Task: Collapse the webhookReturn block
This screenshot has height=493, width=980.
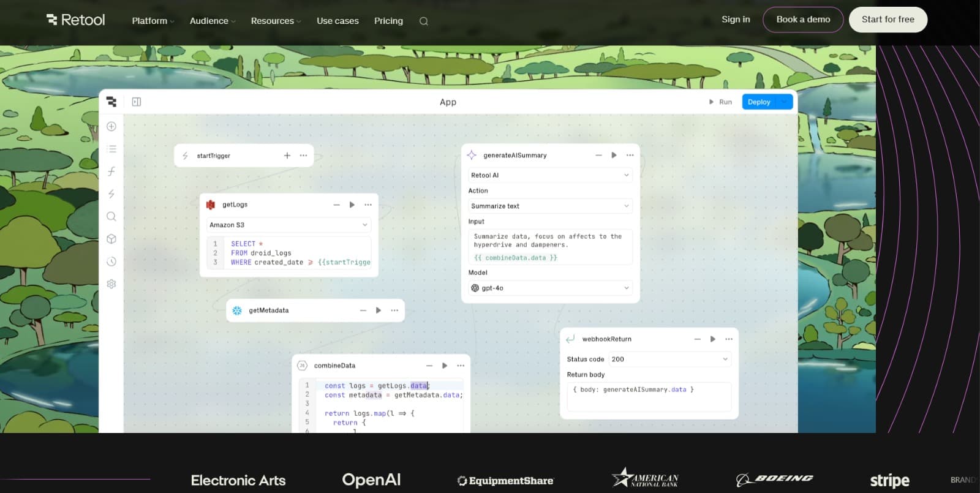Action: point(697,339)
